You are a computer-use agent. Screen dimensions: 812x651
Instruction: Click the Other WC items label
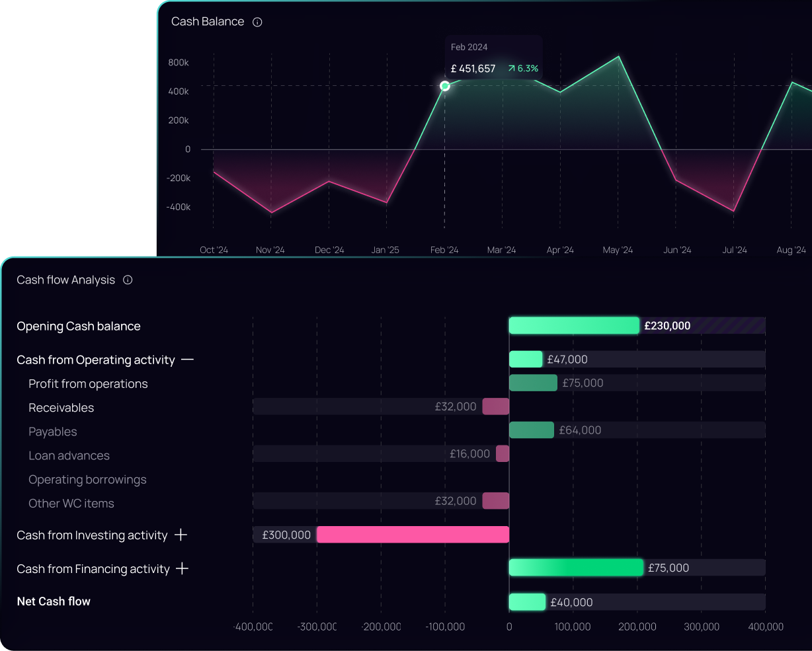[x=71, y=503]
